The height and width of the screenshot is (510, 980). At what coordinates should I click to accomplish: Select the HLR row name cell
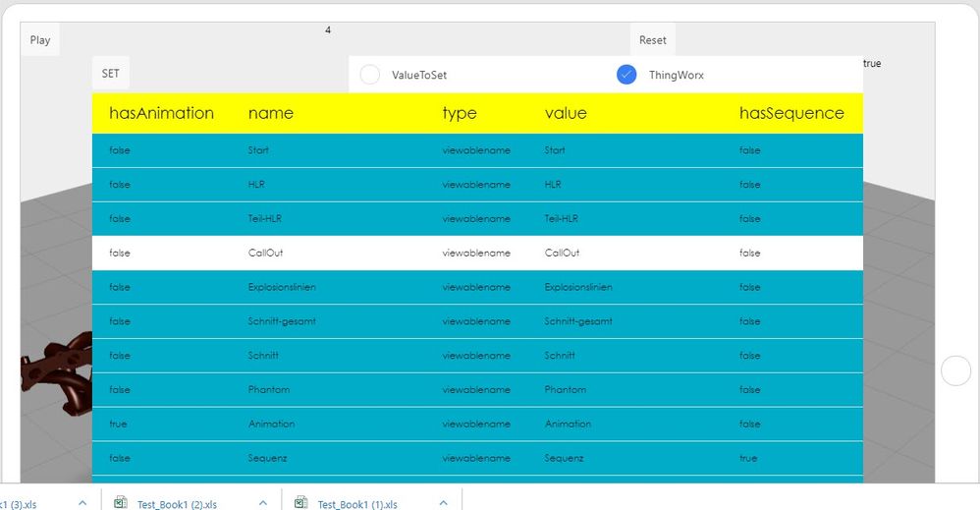(x=256, y=185)
